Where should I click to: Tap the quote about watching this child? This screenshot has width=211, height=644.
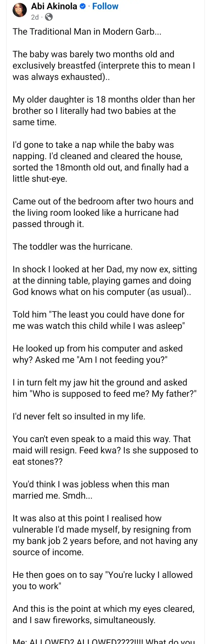tap(99, 320)
